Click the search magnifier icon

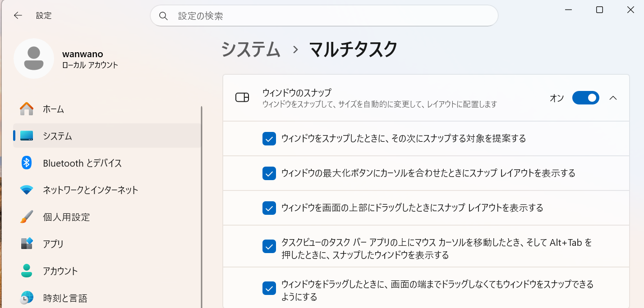[x=163, y=16]
